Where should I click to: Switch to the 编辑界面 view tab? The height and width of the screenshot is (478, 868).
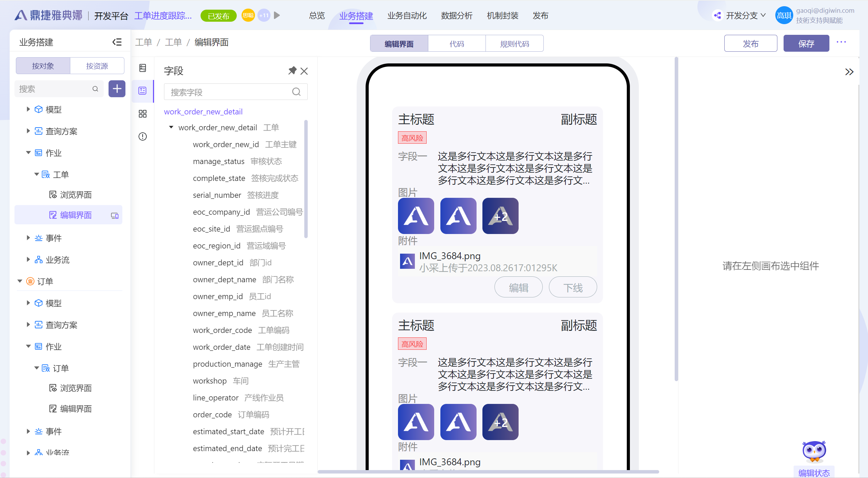[399, 44]
